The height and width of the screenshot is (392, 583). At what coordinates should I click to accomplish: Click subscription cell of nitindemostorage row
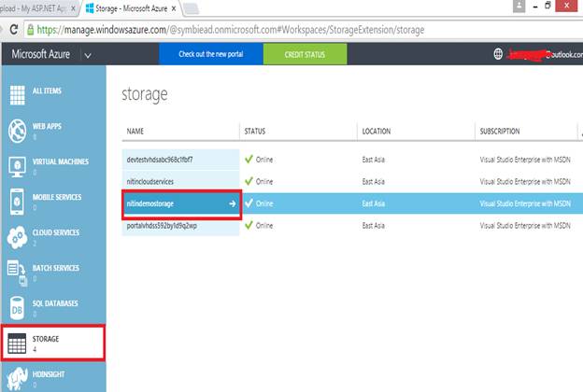pos(525,203)
